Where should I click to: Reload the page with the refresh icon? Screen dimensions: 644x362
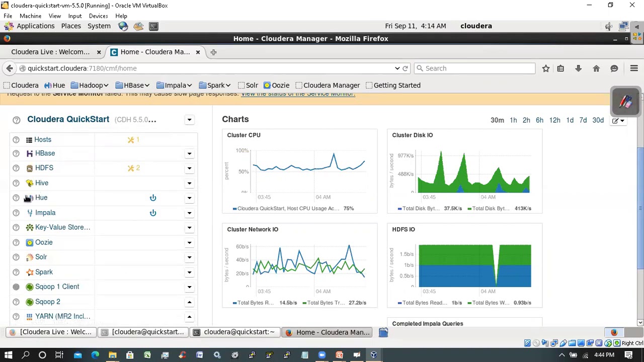coord(406,68)
